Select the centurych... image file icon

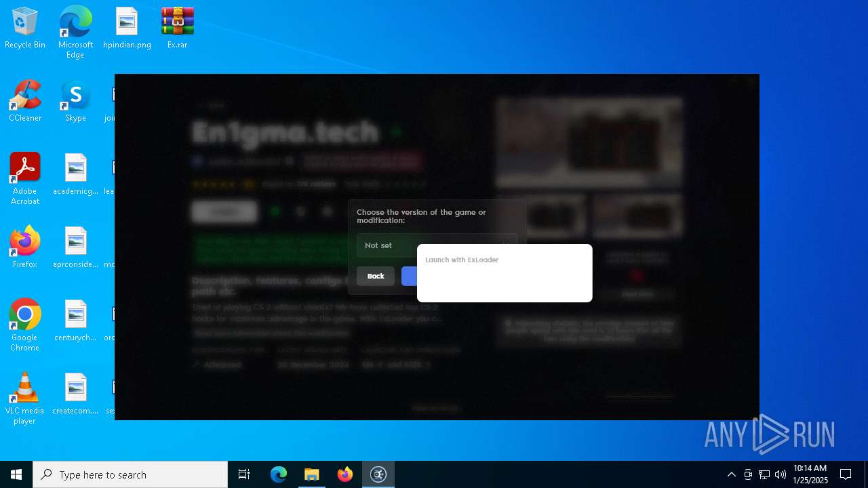coord(75,321)
